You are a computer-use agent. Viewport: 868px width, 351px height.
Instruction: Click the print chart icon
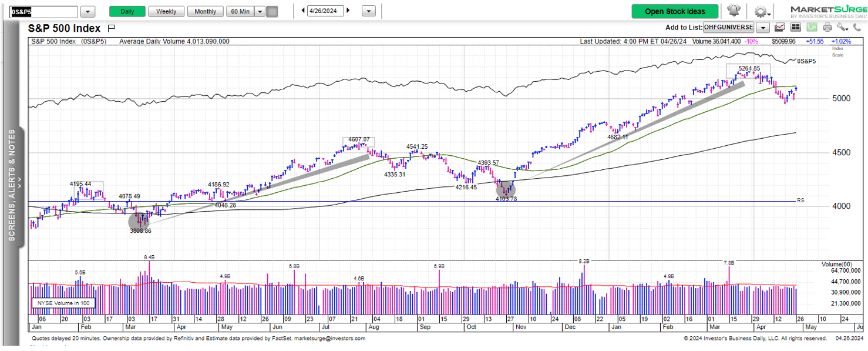pos(827,26)
